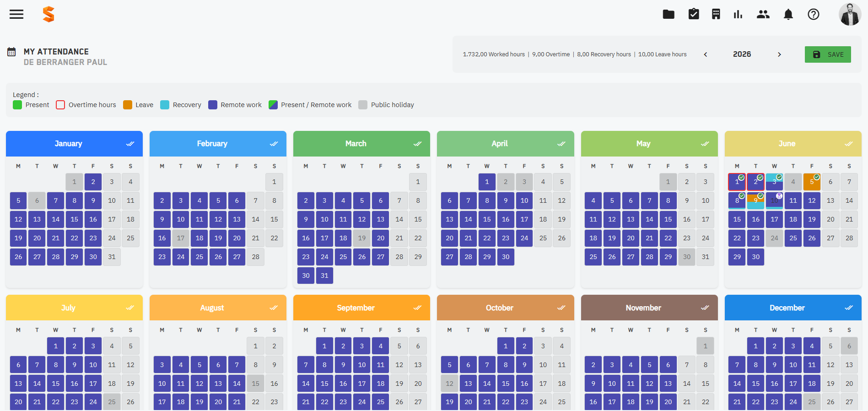Select December 6 greyed day
868x411 pixels.
pos(849,346)
